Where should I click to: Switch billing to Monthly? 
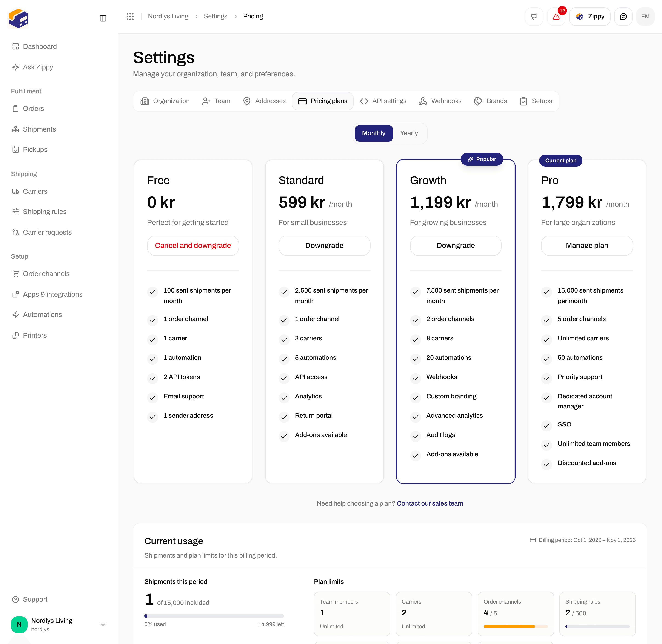point(374,133)
